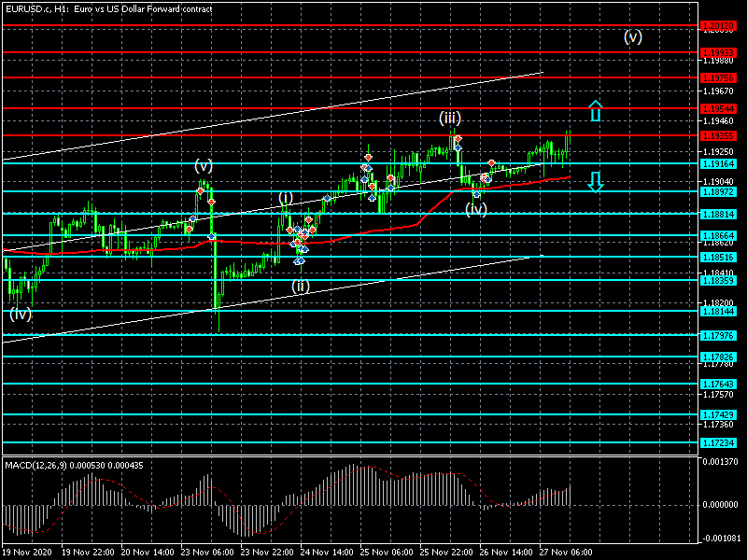Select the (iv) label under the 19 Nov low
This screenshot has height=560, width=747.
pyautogui.click(x=21, y=314)
